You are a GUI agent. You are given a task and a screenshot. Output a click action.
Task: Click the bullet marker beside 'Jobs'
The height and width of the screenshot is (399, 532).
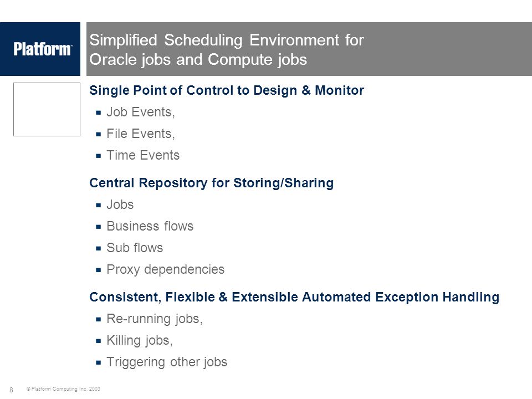[99, 205]
